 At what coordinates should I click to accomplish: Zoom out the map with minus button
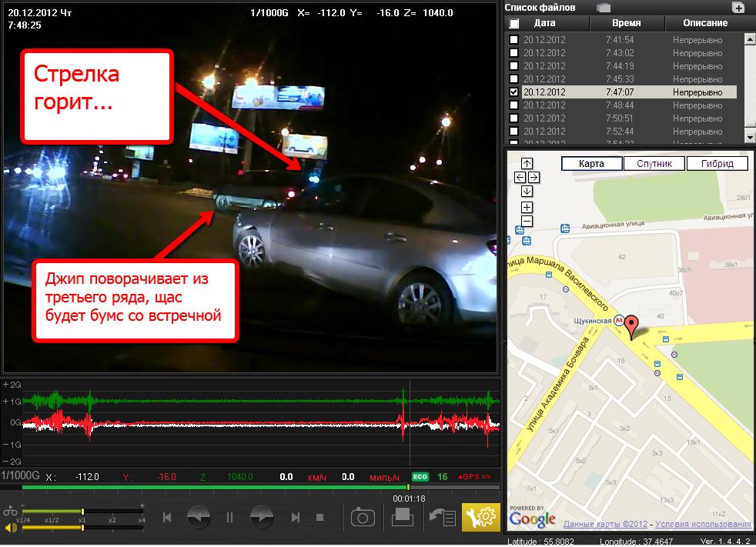tap(527, 221)
